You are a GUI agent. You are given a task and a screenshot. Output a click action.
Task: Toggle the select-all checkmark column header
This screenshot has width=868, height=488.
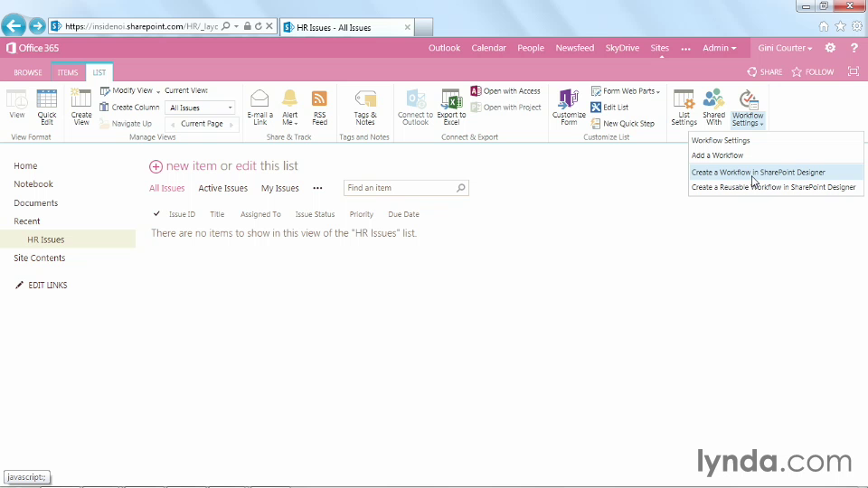(x=156, y=213)
